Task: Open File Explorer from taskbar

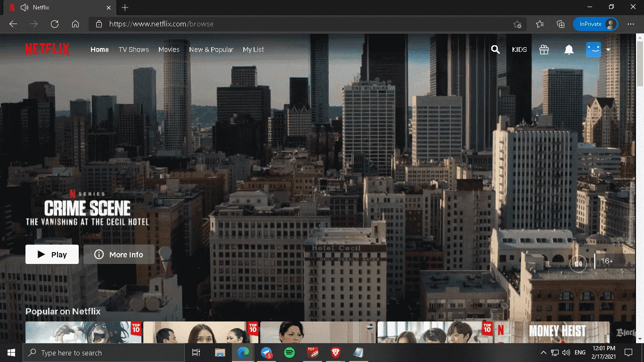Action: click(220, 353)
